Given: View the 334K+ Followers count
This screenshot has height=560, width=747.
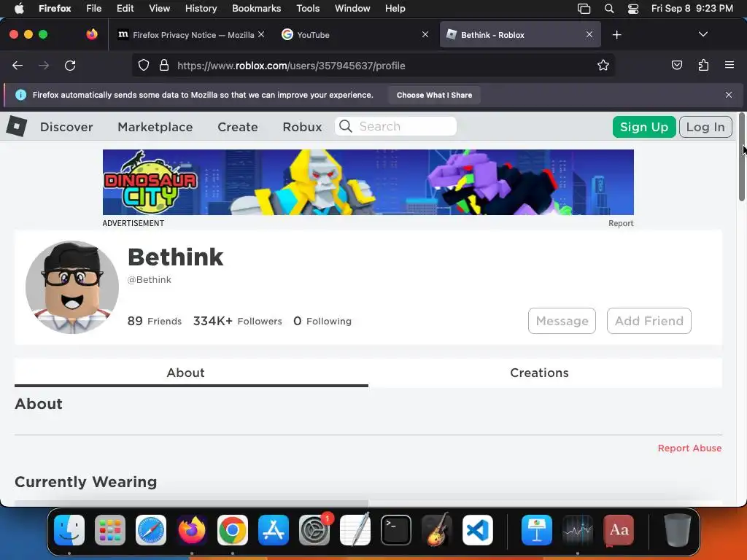Looking at the screenshot, I should pos(237,321).
